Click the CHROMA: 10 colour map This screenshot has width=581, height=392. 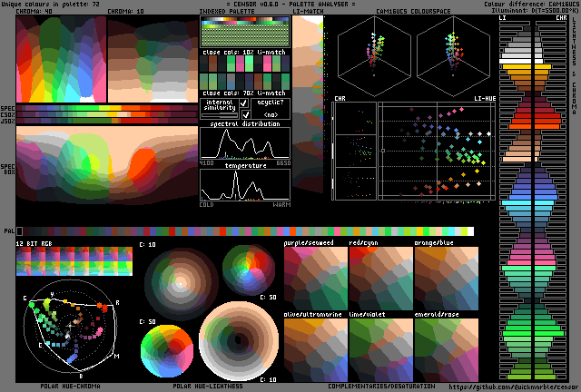[153, 59]
